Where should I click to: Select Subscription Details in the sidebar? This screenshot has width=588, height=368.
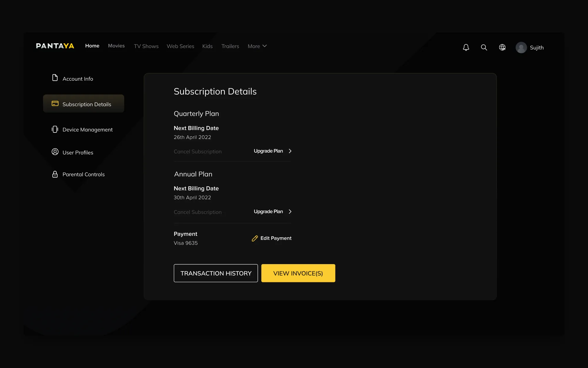(x=83, y=104)
